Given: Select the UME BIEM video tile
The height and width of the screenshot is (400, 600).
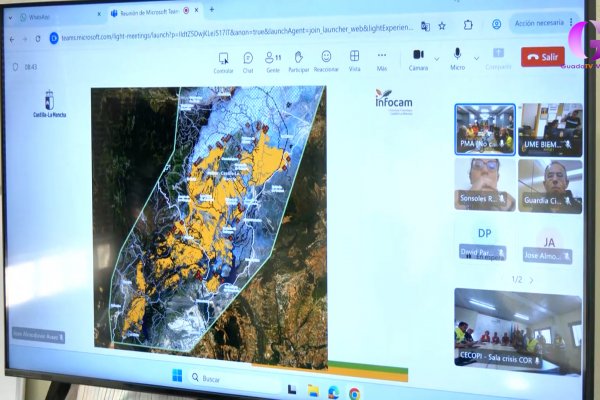Looking at the screenshot, I should [550, 129].
